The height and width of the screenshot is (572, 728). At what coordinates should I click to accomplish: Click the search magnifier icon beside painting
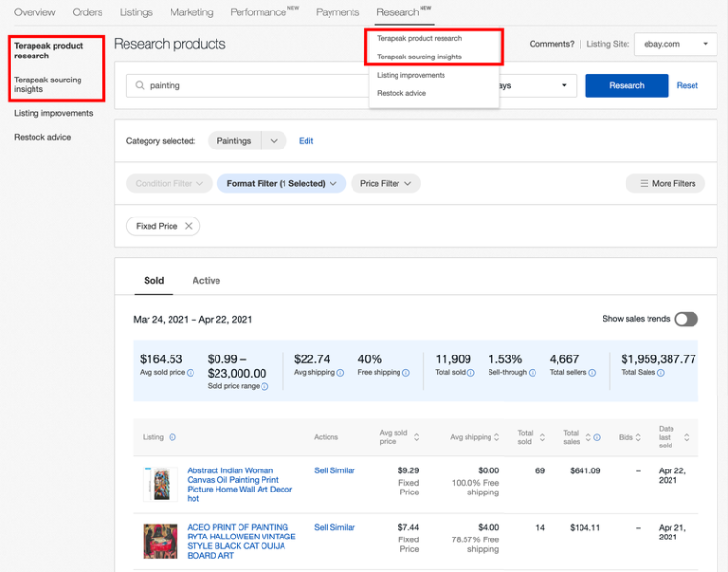(140, 85)
